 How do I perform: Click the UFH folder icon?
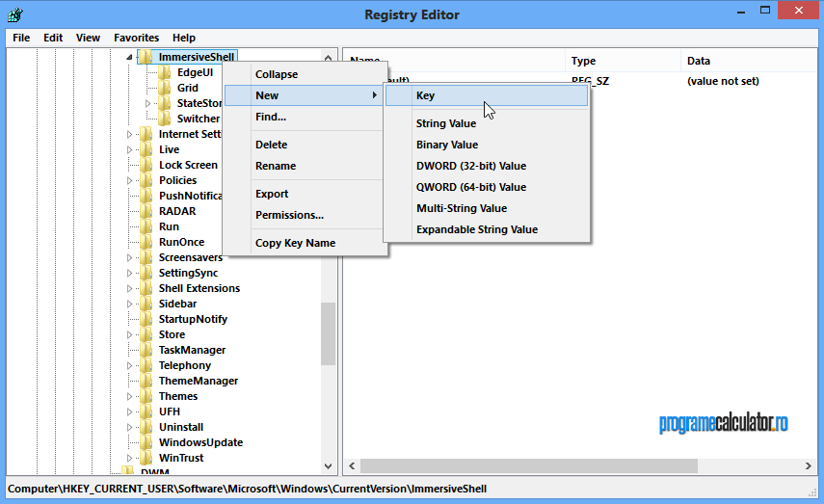(x=146, y=411)
